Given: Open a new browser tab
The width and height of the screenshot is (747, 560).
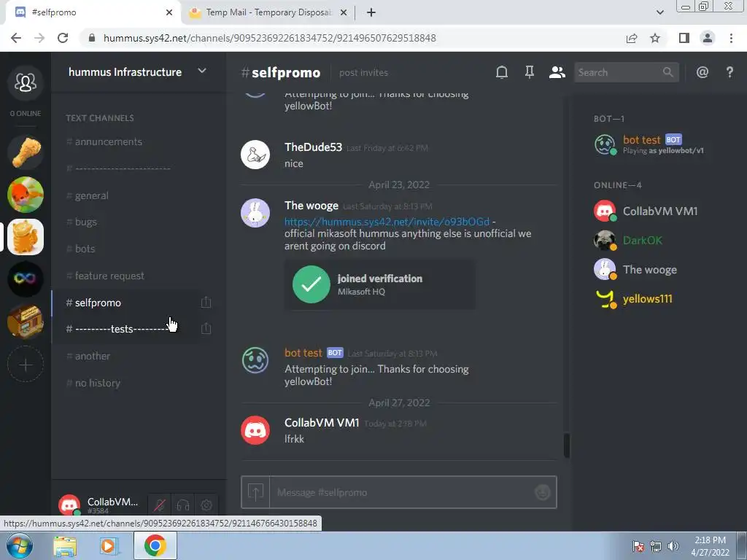Looking at the screenshot, I should 371,12.
